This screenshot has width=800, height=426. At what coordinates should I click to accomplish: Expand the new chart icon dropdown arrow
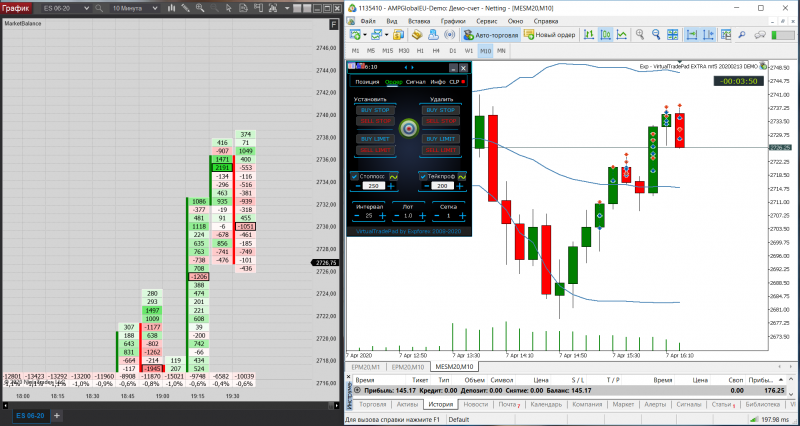coord(364,35)
